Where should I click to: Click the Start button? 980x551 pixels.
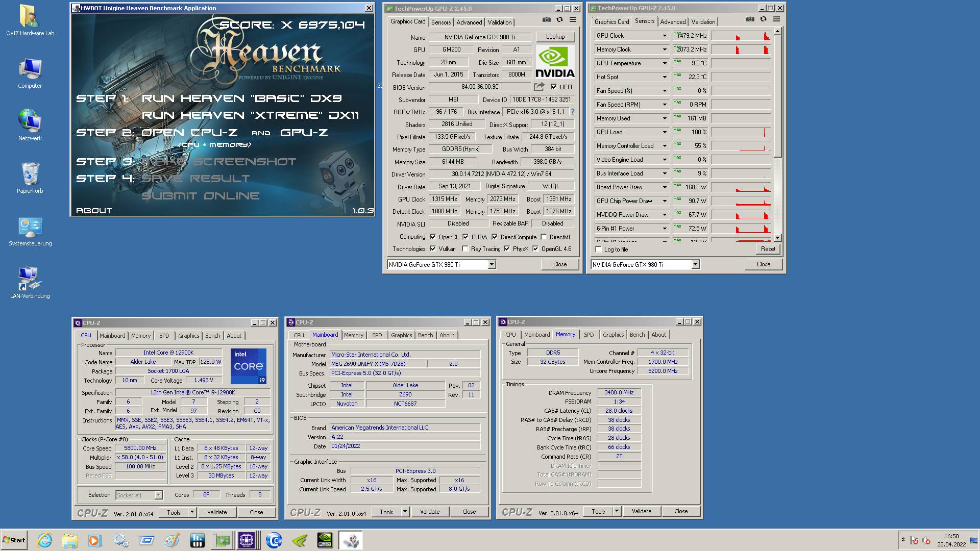coord(14,540)
